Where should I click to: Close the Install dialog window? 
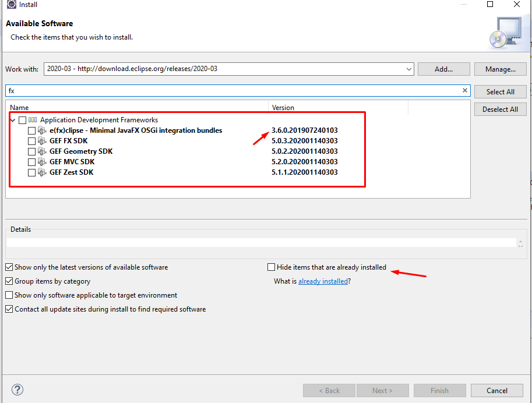(517, 4)
